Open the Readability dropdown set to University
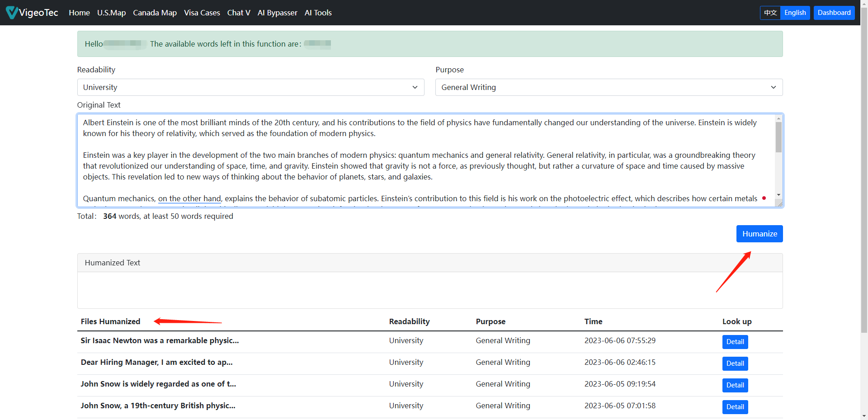868x420 pixels. coord(250,87)
